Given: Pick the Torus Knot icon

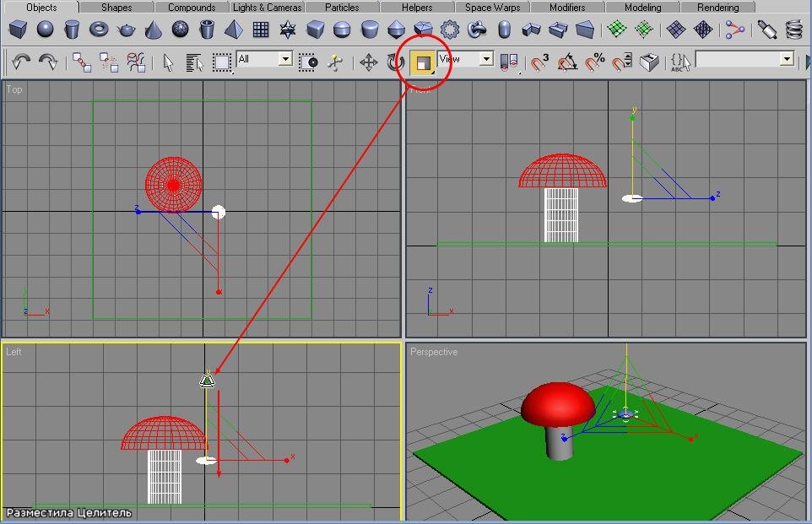Looking at the screenshot, I should pyautogui.click(x=476, y=30).
